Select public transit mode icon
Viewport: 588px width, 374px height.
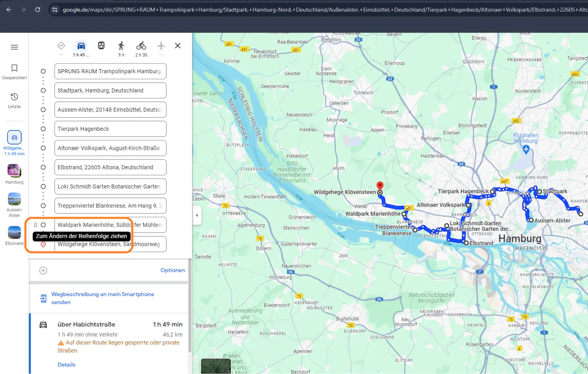101,46
